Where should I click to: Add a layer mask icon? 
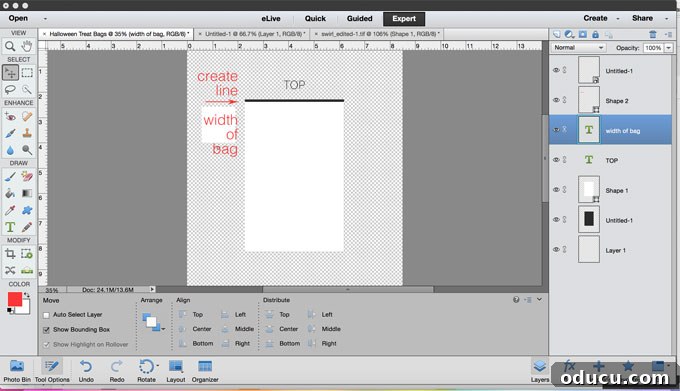(x=582, y=34)
